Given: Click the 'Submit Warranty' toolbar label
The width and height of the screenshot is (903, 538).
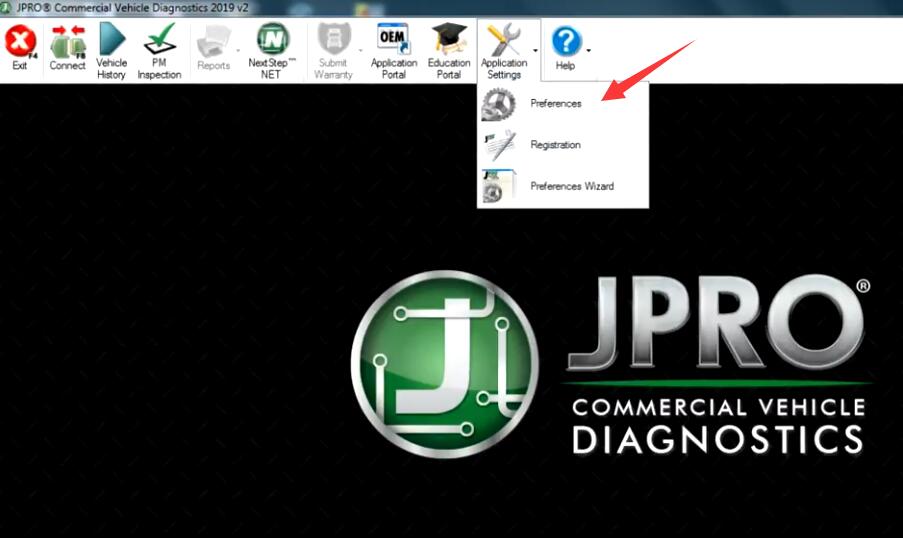Looking at the screenshot, I should pos(333,69).
